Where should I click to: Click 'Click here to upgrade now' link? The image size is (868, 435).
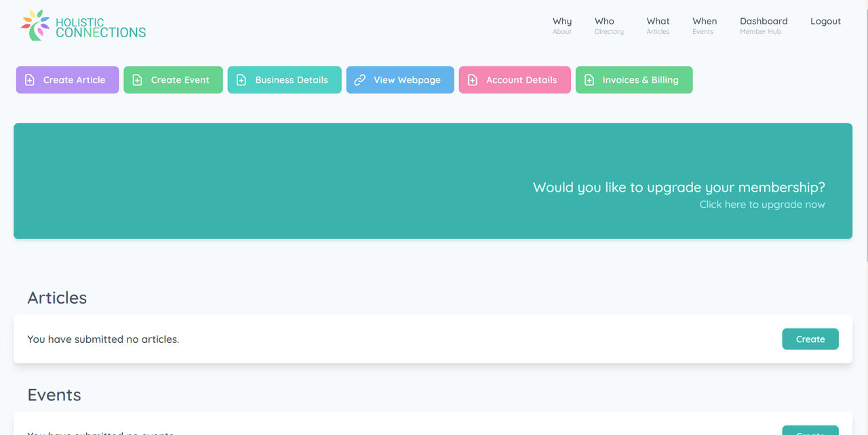[x=762, y=205]
